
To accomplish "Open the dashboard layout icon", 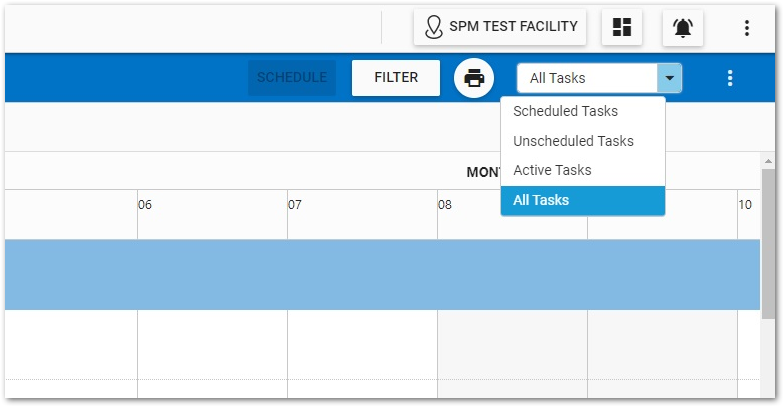I will [622, 27].
